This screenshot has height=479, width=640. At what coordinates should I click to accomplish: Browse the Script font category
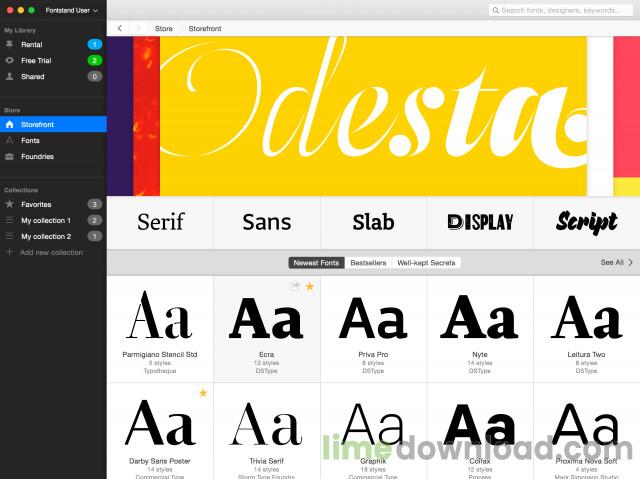586,222
